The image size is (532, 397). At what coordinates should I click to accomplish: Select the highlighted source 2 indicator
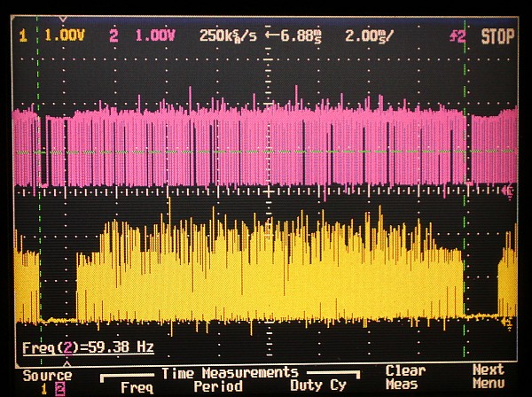pyautogui.click(x=60, y=387)
